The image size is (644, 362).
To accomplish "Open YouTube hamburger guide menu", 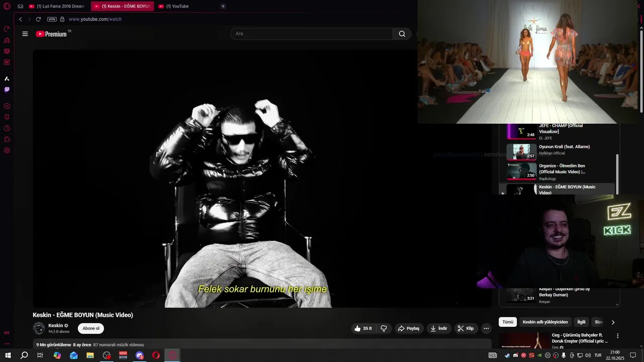I will [x=25, y=34].
